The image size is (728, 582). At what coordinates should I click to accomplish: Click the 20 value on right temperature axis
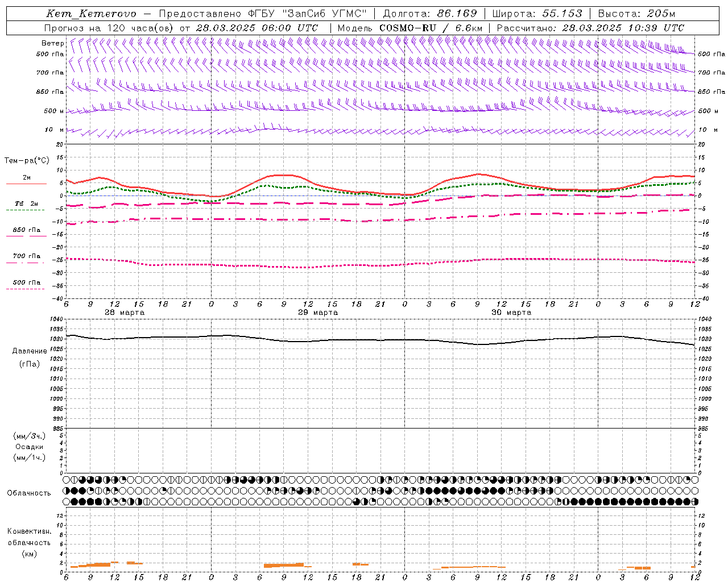pos(702,144)
